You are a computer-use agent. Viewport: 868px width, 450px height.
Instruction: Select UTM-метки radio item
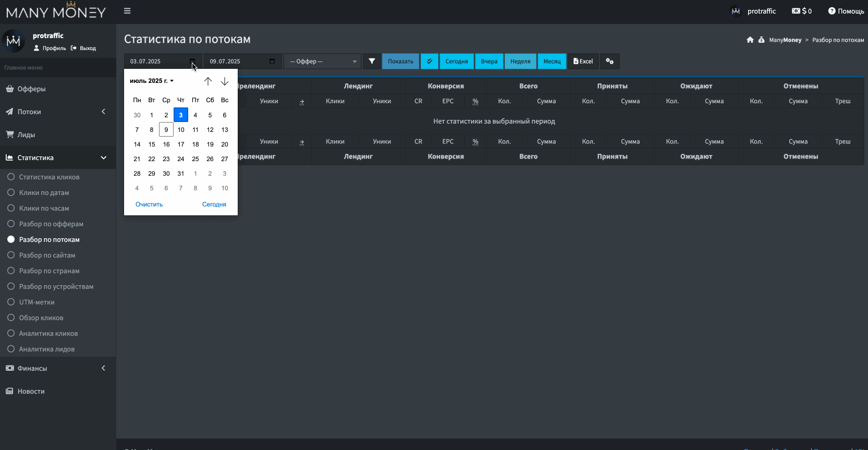point(58,302)
